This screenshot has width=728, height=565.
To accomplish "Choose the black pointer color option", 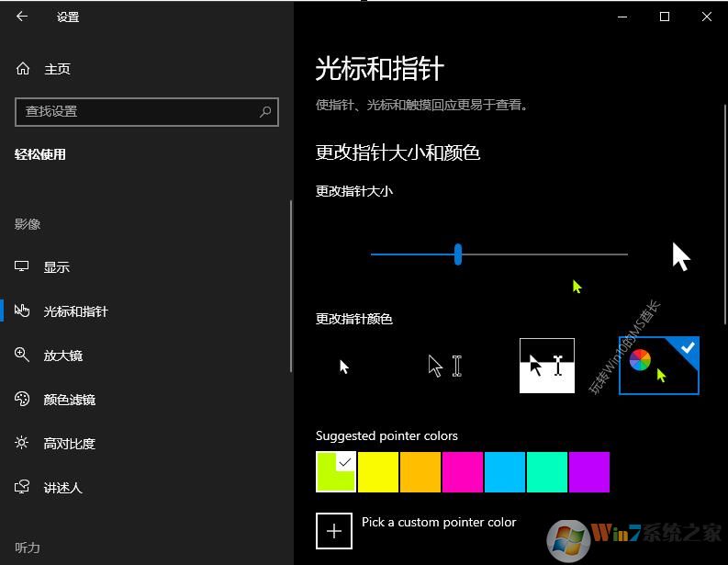I will pyautogui.click(x=444, y=367).
